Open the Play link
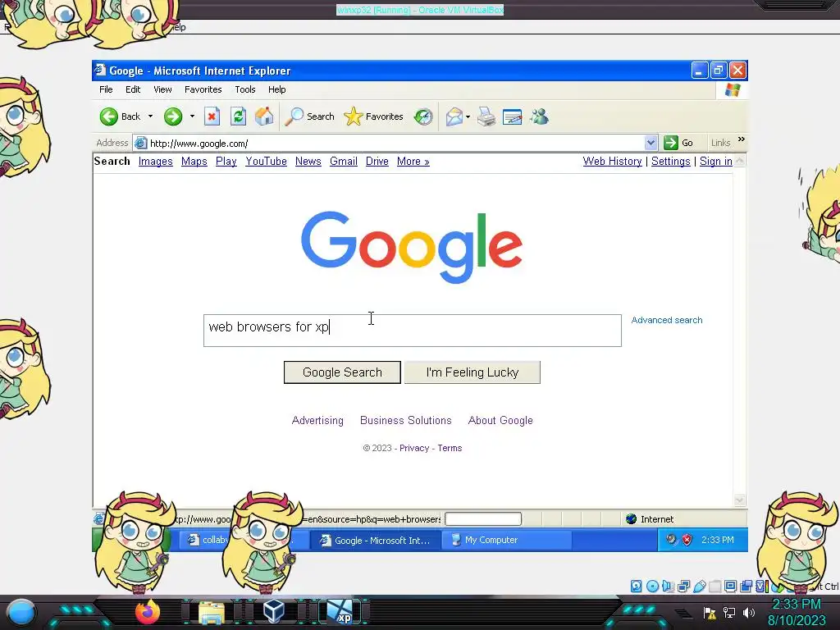Image resolution: width=840 pixels, height=630 pixels. pyautogui.click(x=226, y=162)
